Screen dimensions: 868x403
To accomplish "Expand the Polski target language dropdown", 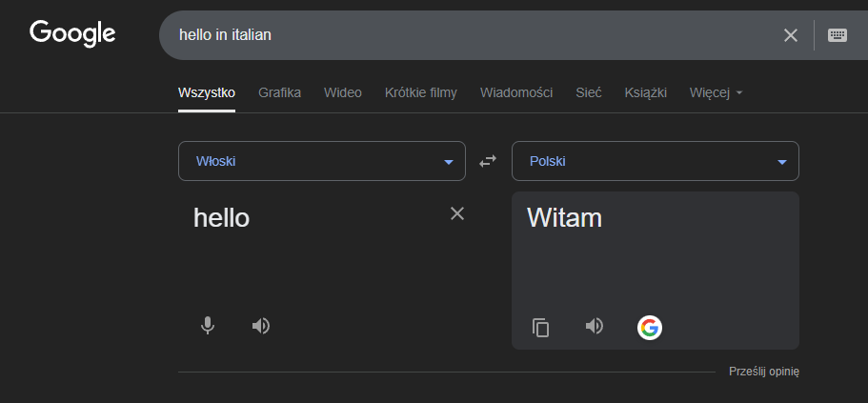I will (656, 161).
